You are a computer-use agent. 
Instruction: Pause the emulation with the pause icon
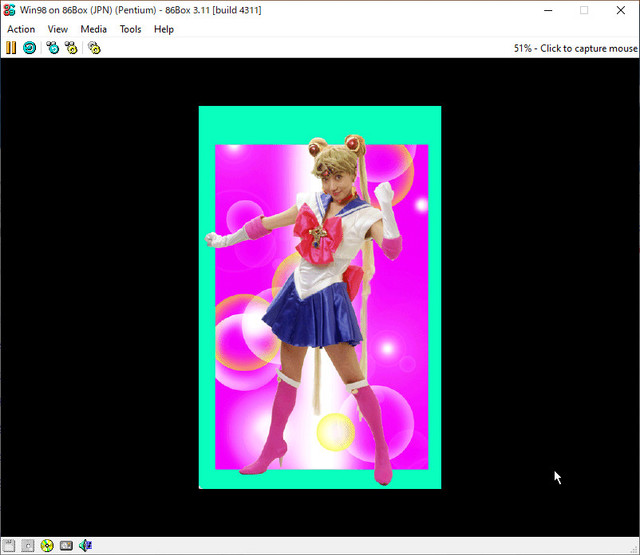pos(11,48)
